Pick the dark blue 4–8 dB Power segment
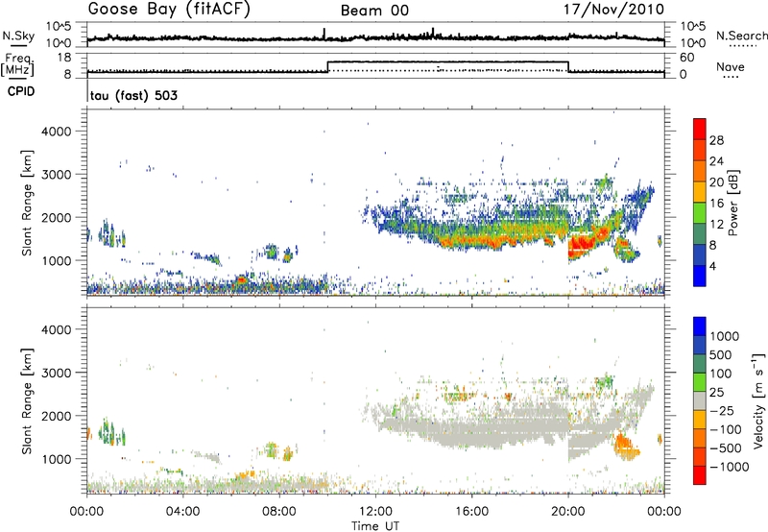The image size is (768, 532). point(700,254)
